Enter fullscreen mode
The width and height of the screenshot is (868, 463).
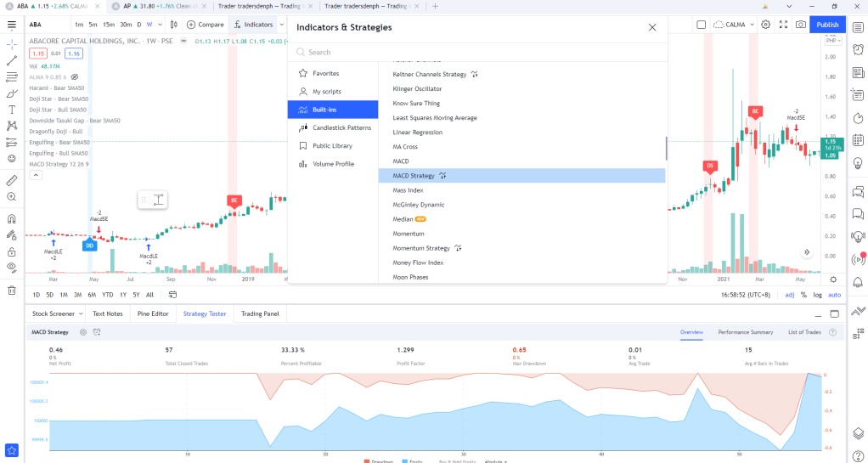783,25
